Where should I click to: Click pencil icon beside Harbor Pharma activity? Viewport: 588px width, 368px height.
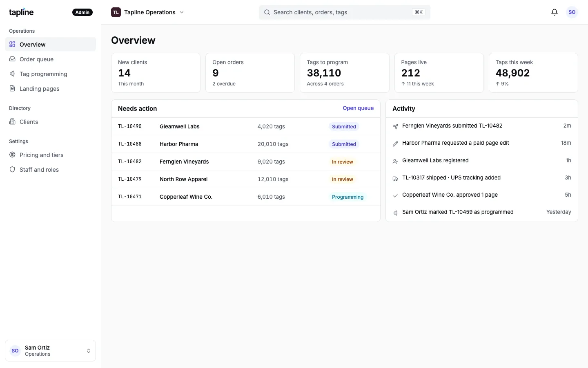point(395,144)
